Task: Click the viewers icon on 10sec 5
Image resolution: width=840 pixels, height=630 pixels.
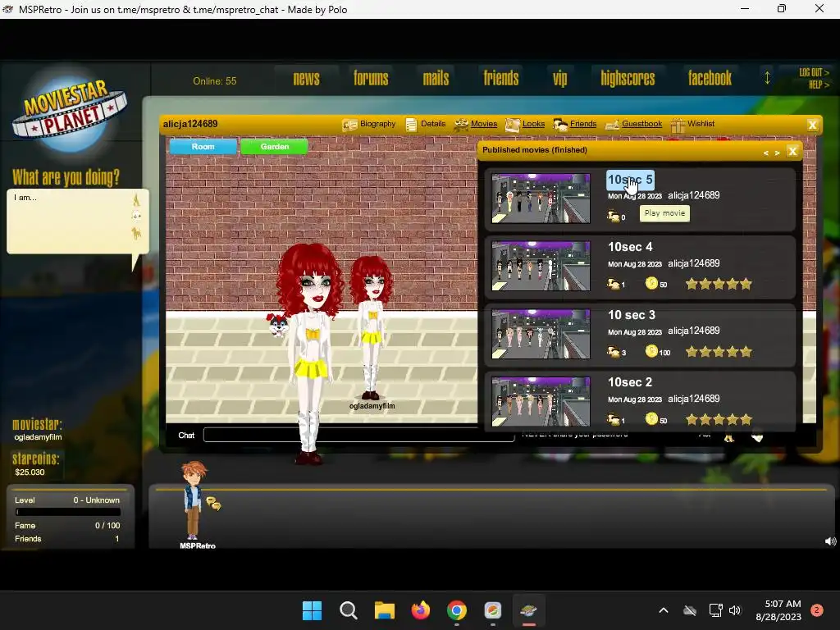Action: coord(613,216)
